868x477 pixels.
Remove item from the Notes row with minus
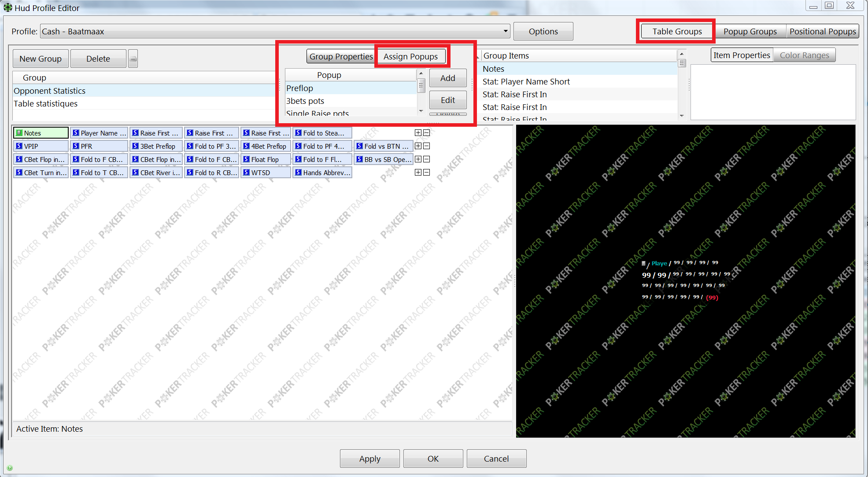coord(427,133)
